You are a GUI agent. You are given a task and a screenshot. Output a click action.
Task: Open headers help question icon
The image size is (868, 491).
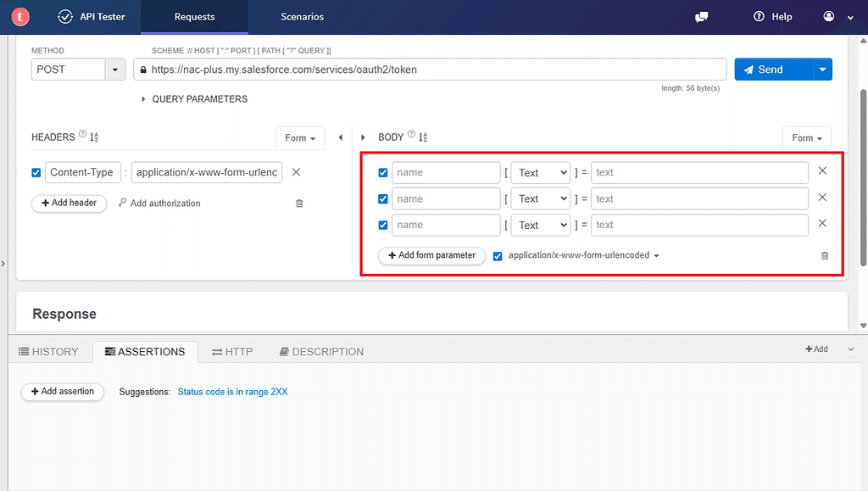(82, 134)
